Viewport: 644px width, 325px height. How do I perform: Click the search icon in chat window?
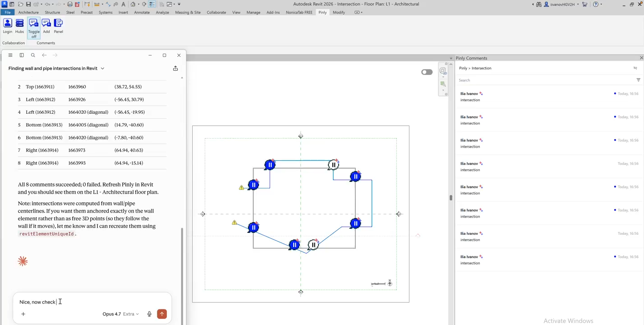pos(33,55)
